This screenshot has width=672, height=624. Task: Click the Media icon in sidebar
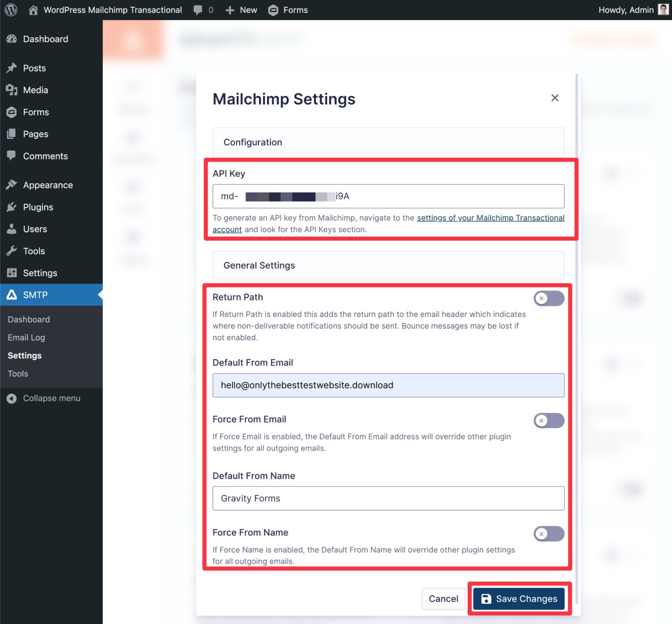[12, 90]
